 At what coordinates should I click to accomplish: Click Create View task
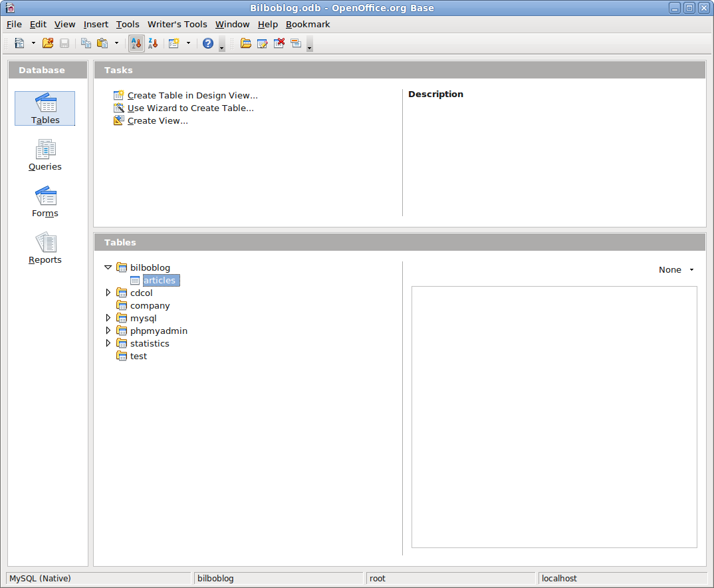point(158,120)
